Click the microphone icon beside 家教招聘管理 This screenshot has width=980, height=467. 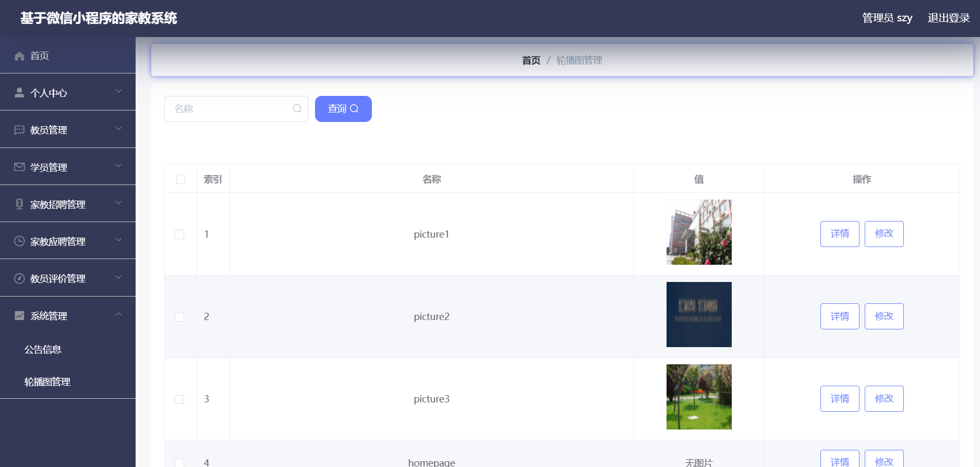[19, 204]
